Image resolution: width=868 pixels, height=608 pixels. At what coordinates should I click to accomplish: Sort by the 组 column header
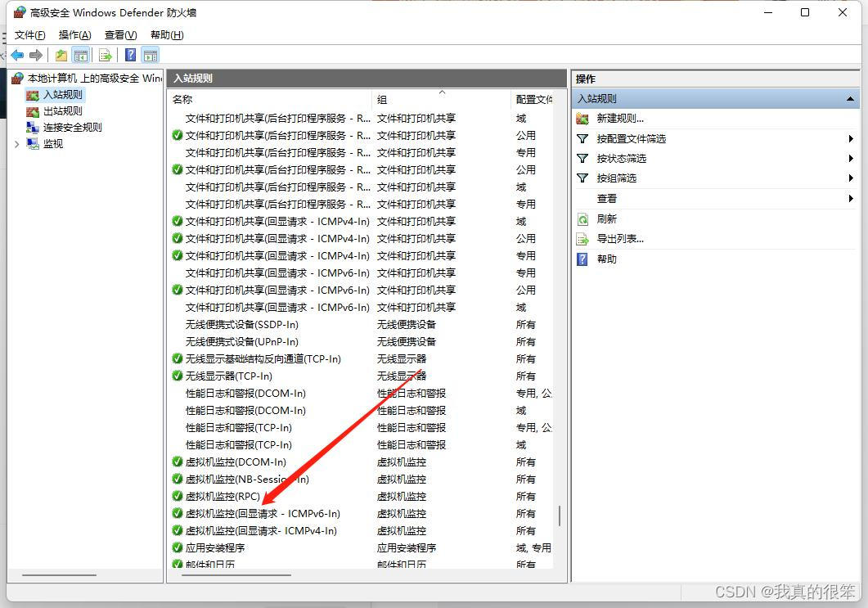click(442, 100)
